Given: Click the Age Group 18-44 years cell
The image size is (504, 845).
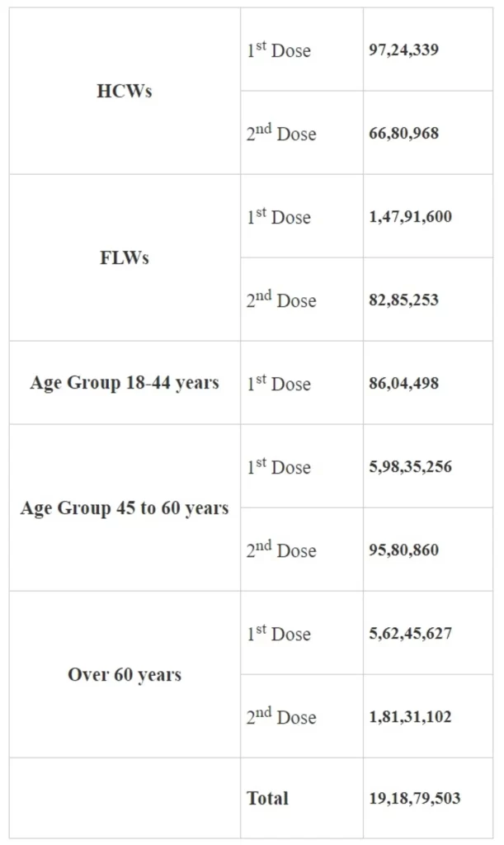Looking at the screenshot, I should pos(125,384).
